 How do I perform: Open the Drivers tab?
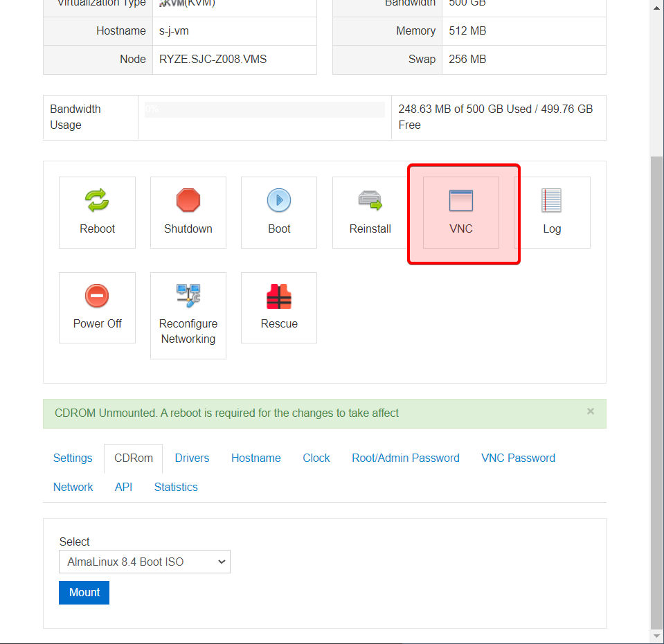[191, 458]
